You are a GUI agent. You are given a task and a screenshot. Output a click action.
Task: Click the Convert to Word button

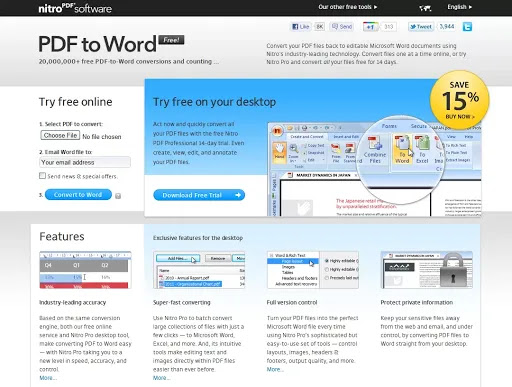(78, 195)
